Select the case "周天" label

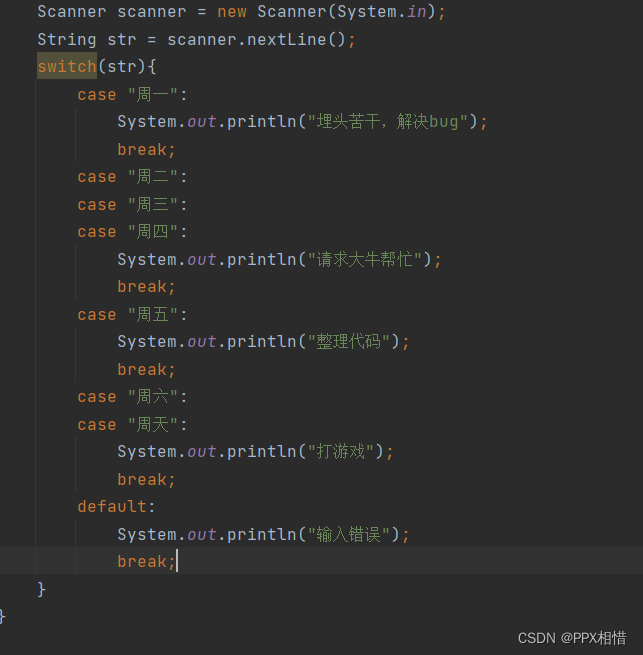click(x=132, y=424)
